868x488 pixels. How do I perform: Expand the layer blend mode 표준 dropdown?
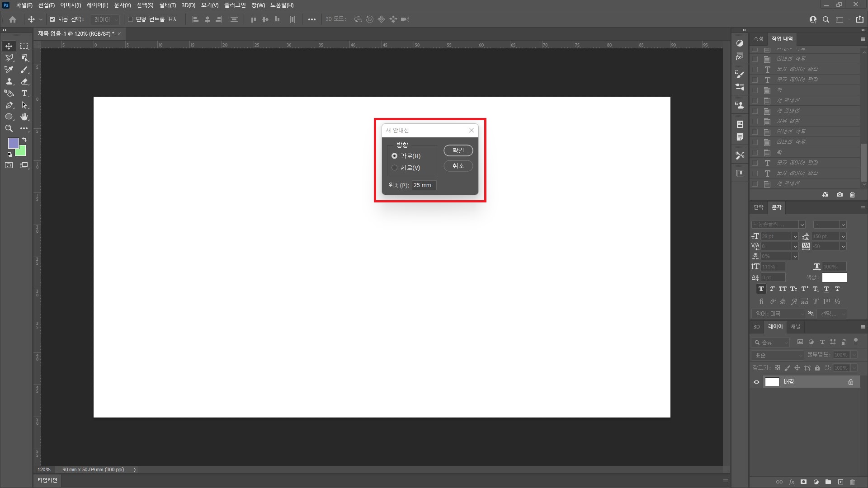coord(778,355)
